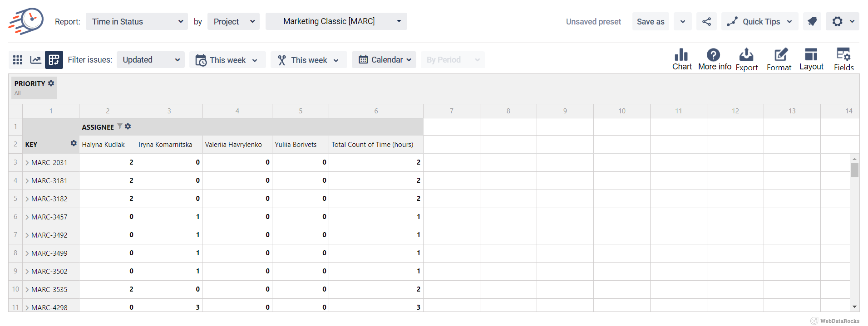Toggle the pivot table view icon

click(x=54, y=60)
